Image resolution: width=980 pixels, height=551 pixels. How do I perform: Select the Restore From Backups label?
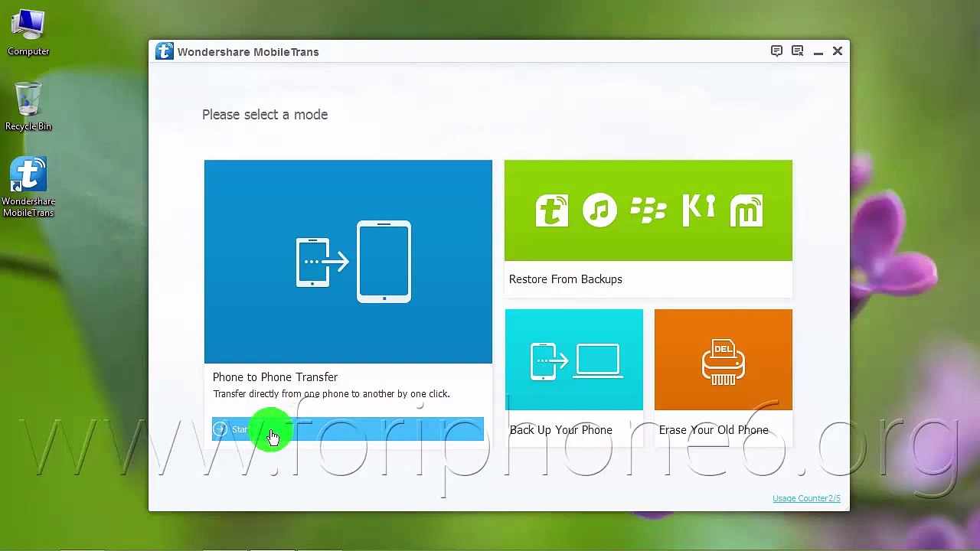[x=565, y=279]
